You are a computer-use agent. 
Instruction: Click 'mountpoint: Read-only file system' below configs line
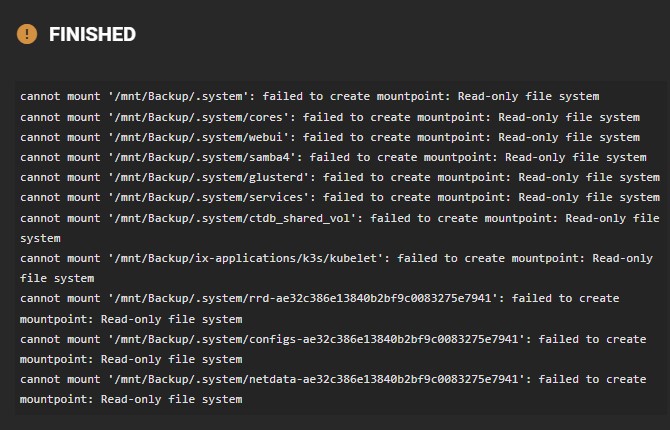point(131,359)
